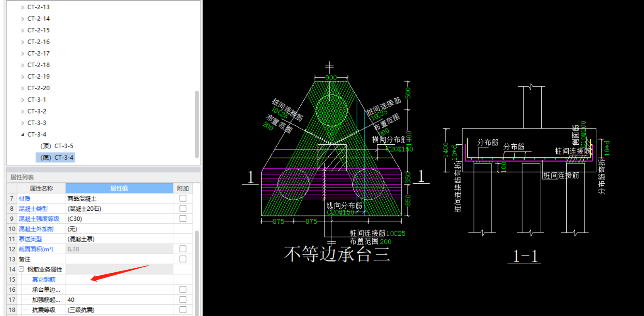
Task: Open the 混凝土类型 property link
Action: (33, 208)
